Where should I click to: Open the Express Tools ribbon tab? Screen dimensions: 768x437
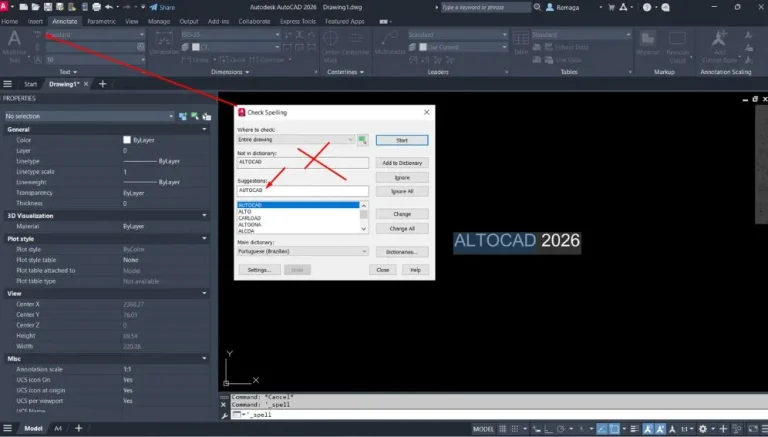(x=298, y=22)
